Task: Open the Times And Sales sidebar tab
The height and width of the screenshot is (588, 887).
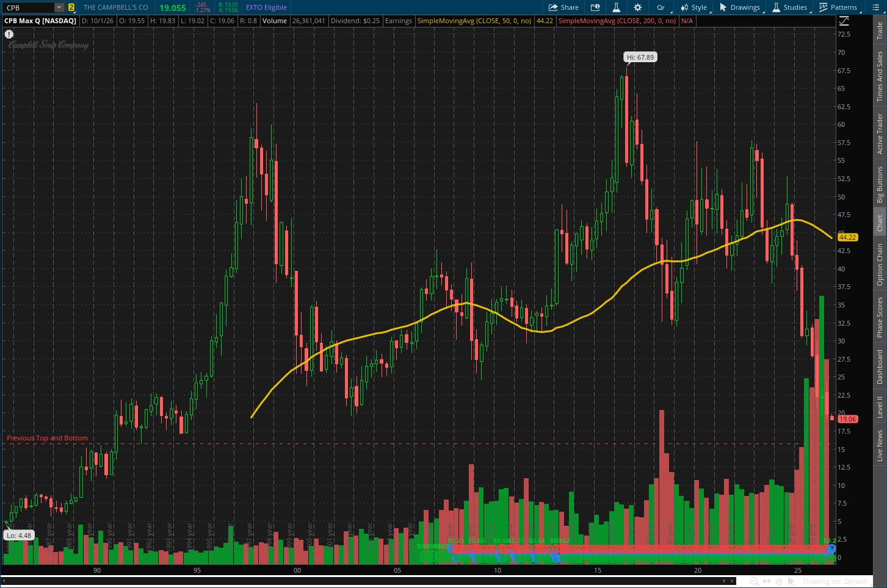Action: pos(880,76)
